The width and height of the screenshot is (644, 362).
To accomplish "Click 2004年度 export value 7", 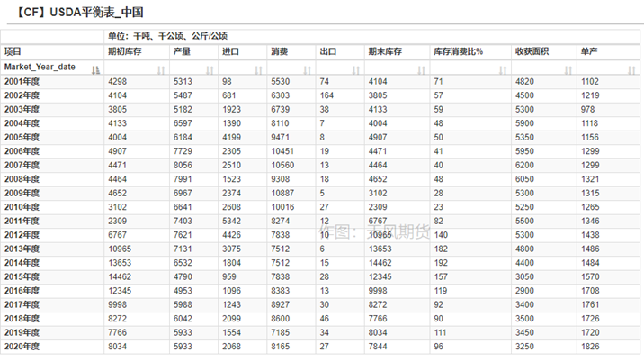I will tap(322, 123).
